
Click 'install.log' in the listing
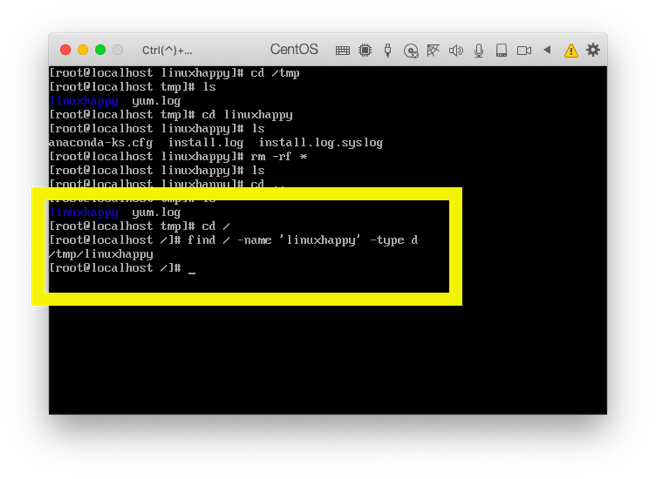pyautogui.click(x=205, y=143)
